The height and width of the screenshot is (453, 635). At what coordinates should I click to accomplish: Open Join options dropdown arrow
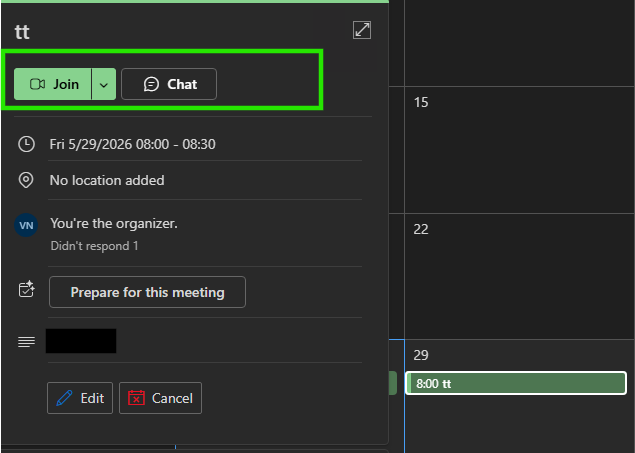coord(104,84)
